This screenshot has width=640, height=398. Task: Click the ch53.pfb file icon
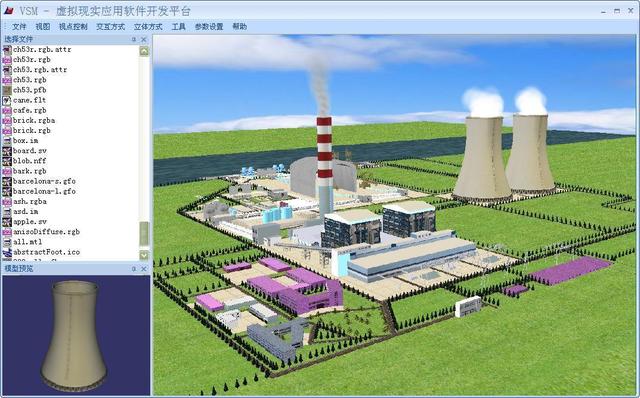(7, 90)
